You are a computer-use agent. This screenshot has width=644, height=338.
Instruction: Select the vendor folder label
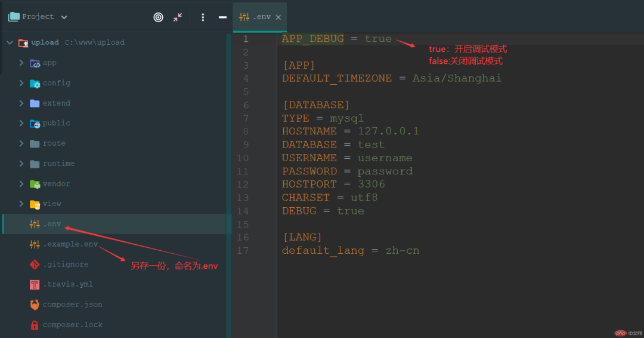click(x=56, y=184)
